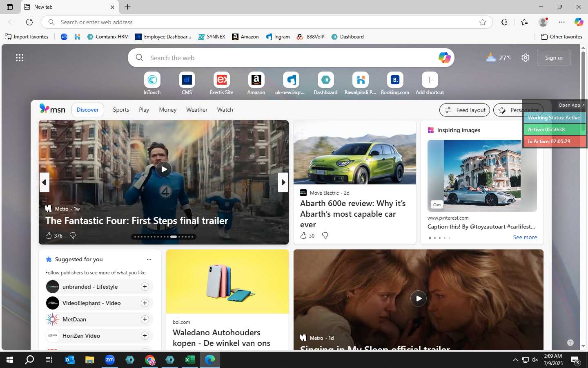The width and height of the screenshot is (588, 368).
Task: Open the InTouch shortcut tile
Action: [152, 83]
